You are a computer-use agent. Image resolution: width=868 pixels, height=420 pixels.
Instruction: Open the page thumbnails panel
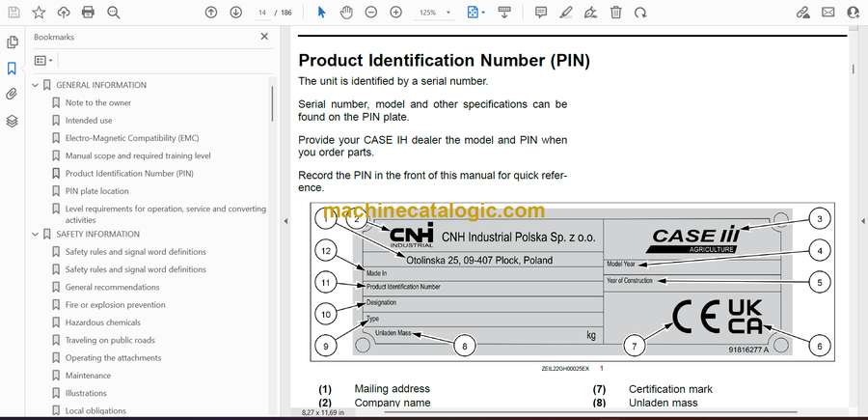click(13, 42)
